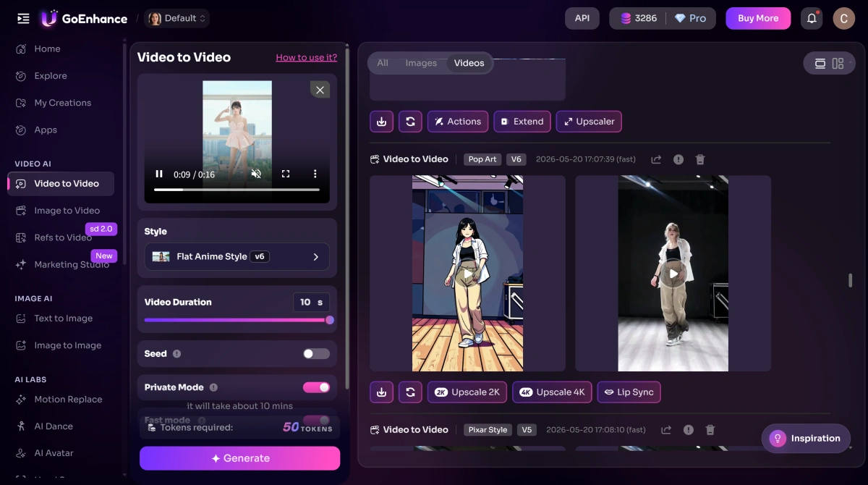868x485 pixels.
Task: Select the All filter tab
Action: coord(383,63)
